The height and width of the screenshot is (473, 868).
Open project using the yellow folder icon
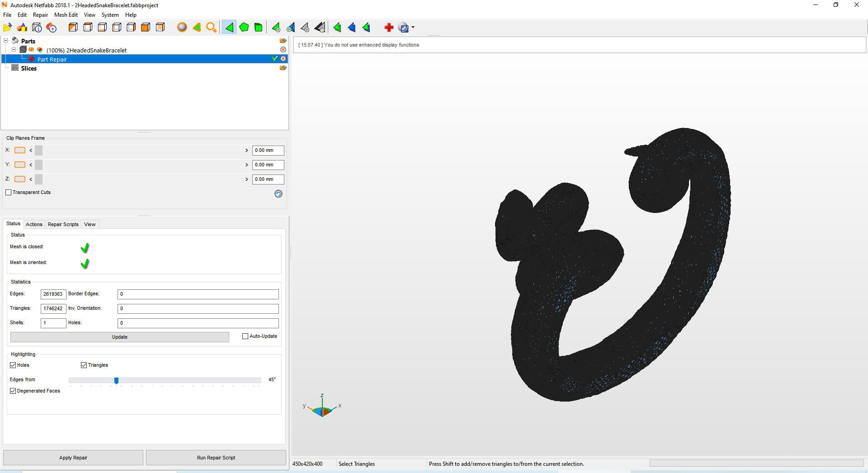(8, 28)
